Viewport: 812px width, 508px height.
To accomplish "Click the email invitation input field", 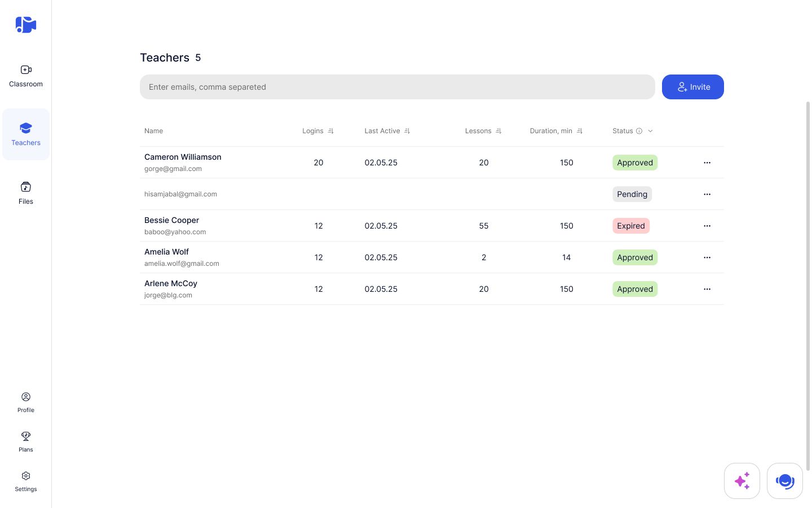I will coord(398,87).
